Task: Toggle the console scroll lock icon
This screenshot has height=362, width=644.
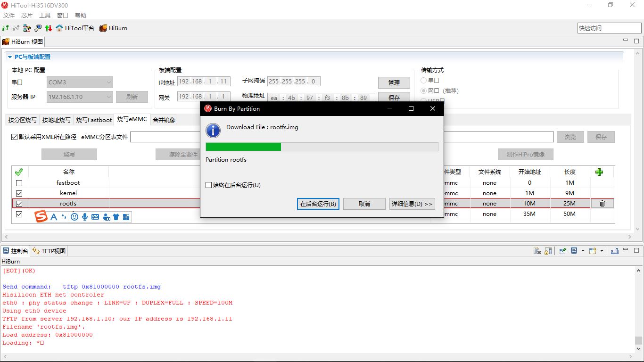Action: point(548,251)
